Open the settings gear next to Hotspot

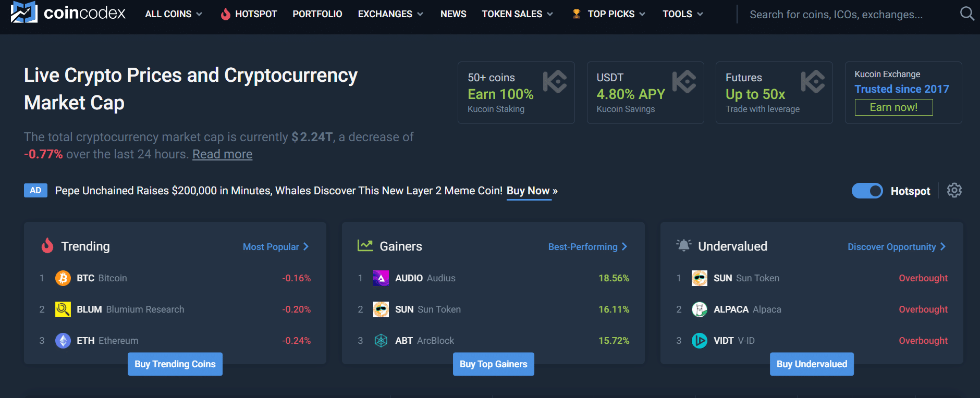point(954,190)
